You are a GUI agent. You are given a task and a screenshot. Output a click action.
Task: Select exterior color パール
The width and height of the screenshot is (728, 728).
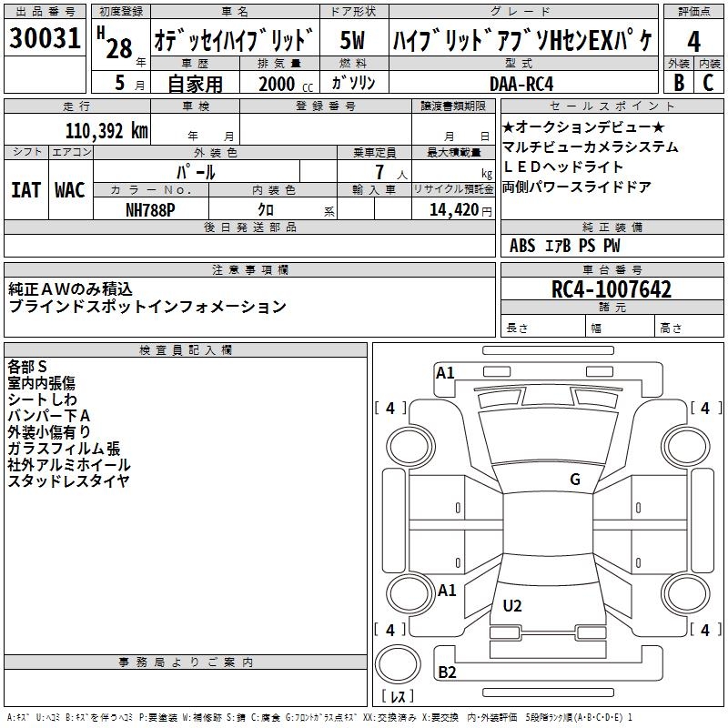point(196,172)
